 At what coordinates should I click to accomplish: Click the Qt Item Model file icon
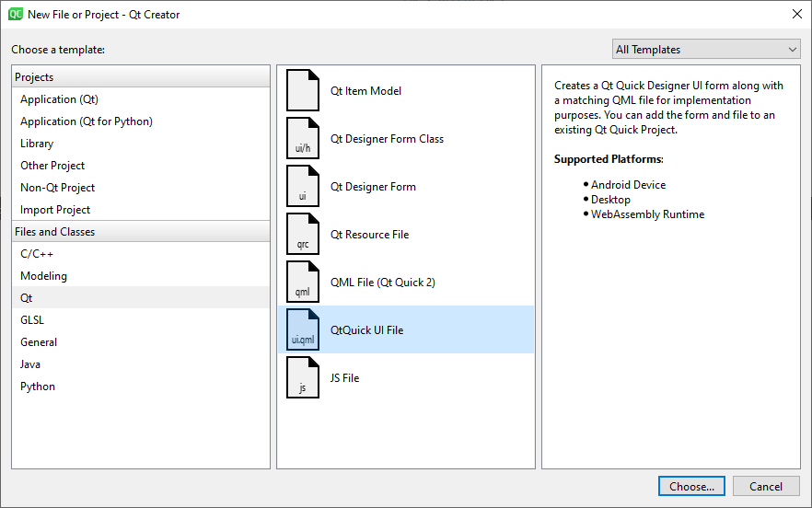[x=303, y=90]
